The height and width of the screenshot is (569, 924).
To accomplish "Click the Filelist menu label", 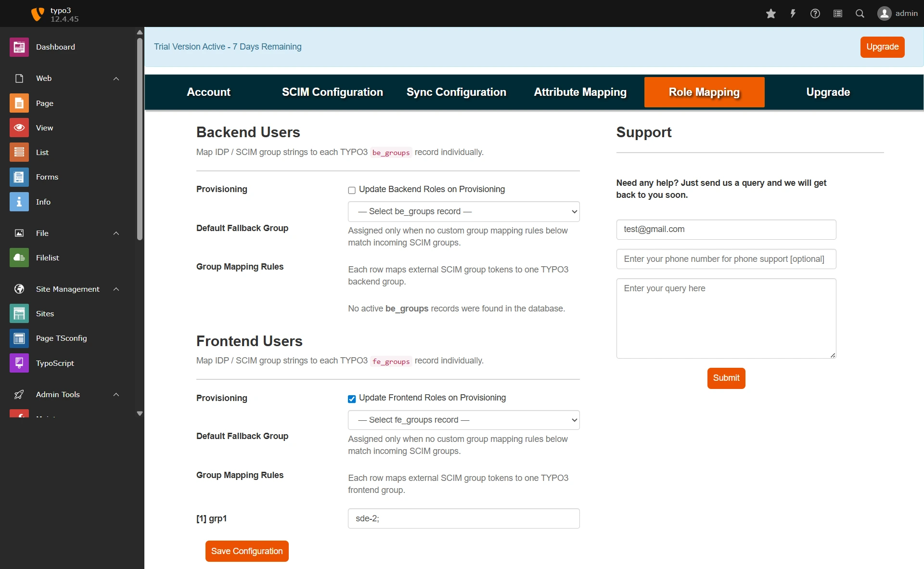I will [x=48, y=258].
